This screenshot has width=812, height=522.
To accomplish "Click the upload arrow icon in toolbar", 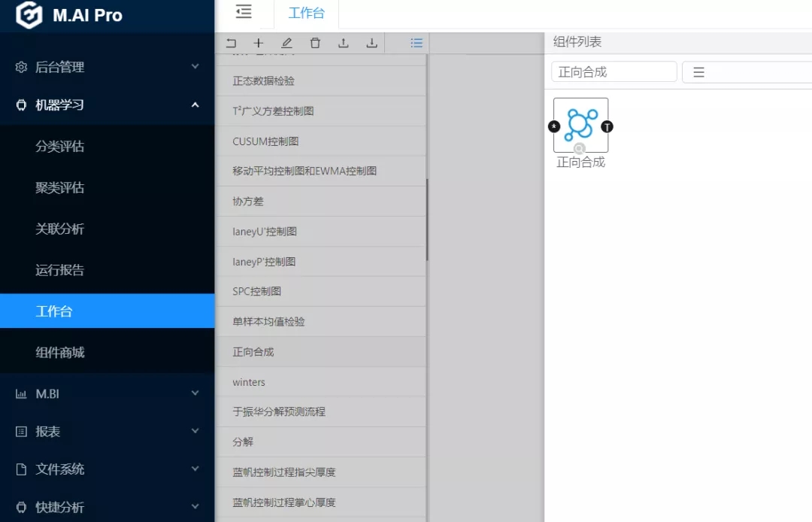I will [343, 44].
